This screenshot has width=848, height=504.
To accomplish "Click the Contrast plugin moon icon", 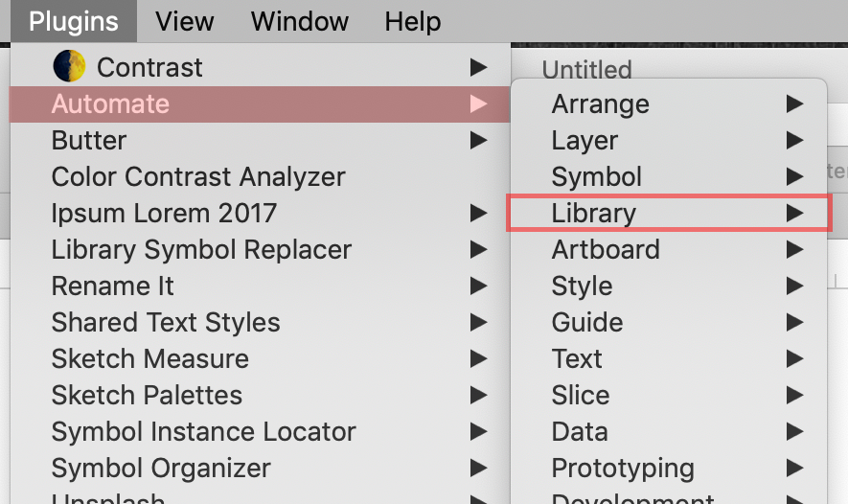I will click(69, 66).
